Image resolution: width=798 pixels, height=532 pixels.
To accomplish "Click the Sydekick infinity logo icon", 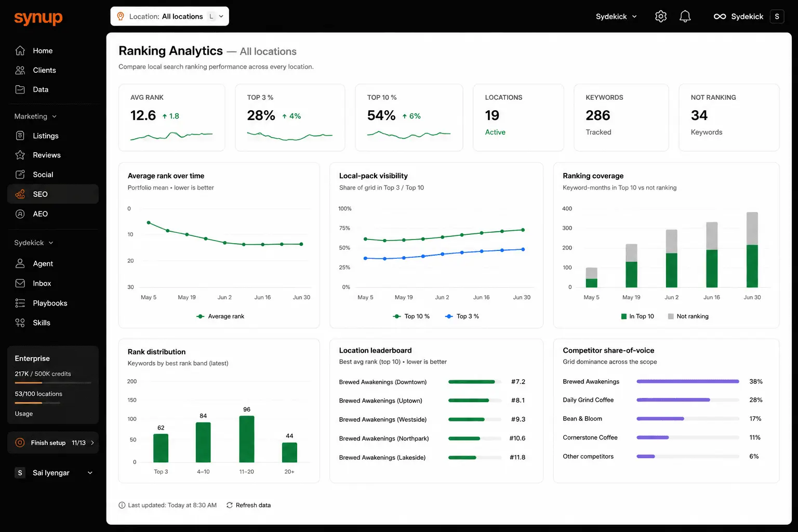I will click(720, 16).
